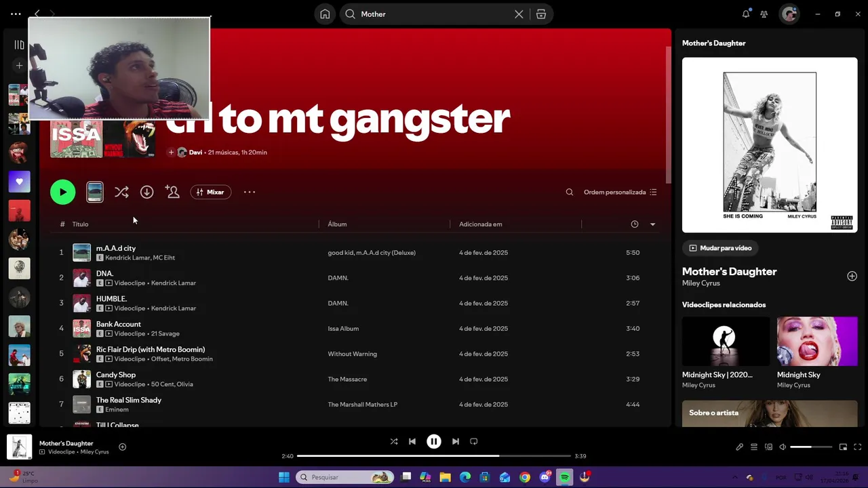The image size is (868, 488).
Task: Open more options for the playlist
Action: pyautogui.click(x=250, y=192)
